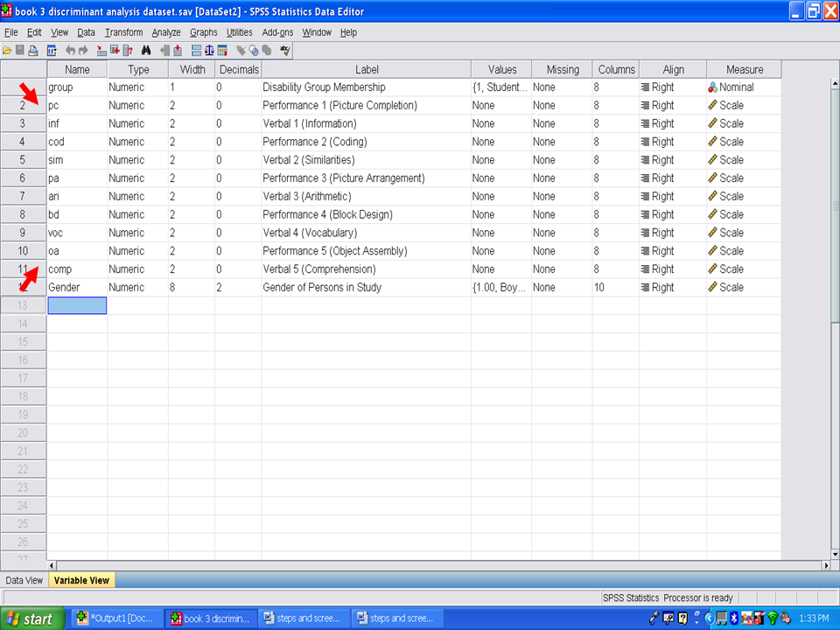Viewport: 840px width, 630px height.
Task: Open the Transform menu
Action: coord(123,32)
